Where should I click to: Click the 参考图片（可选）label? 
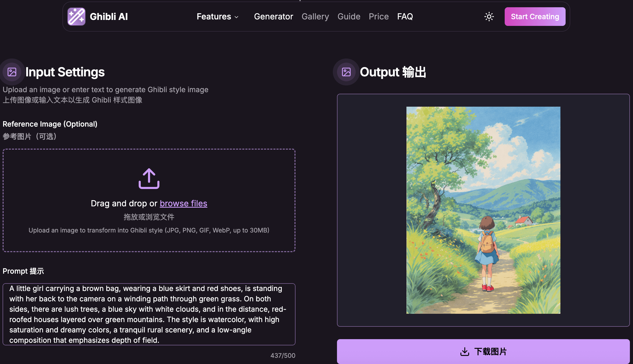pyautogui.click(x=30, y=136)
